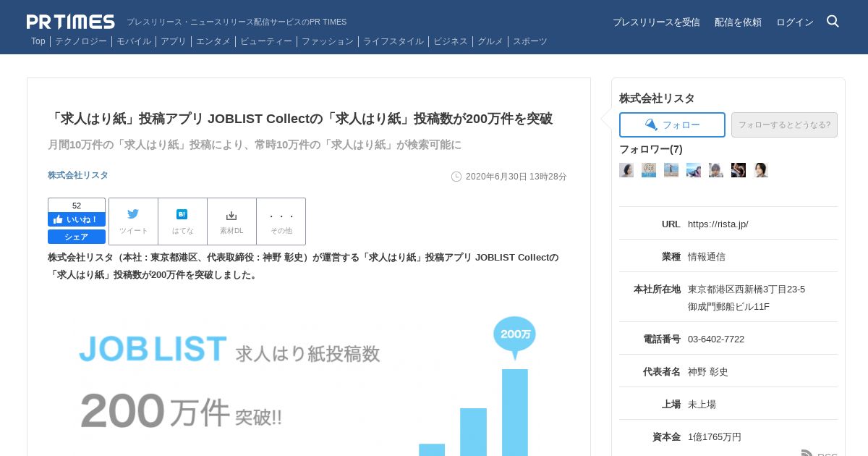This screenshot has width=868, height=456.
Task: Click the JOBLIST 200万件 graphic image
Action: [x=309, y=376]
